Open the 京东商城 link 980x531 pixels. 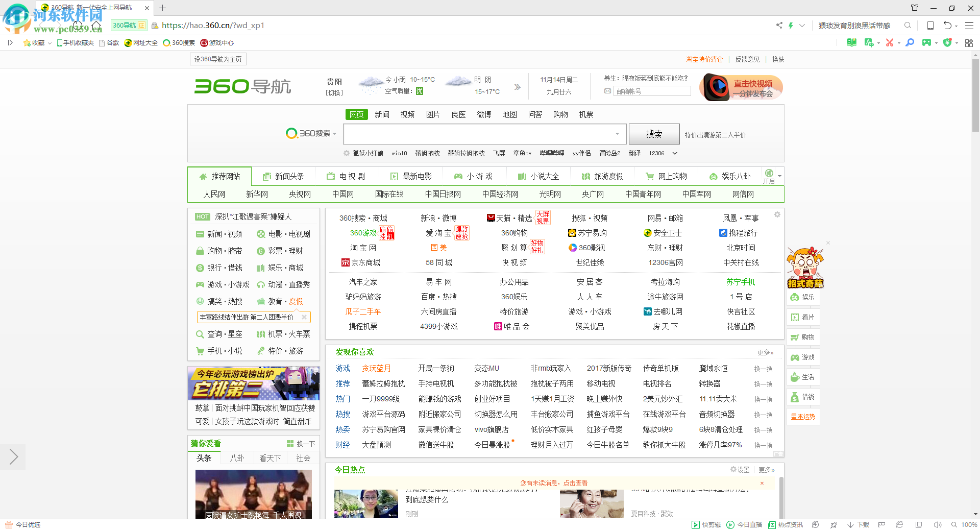pos(361,262)
